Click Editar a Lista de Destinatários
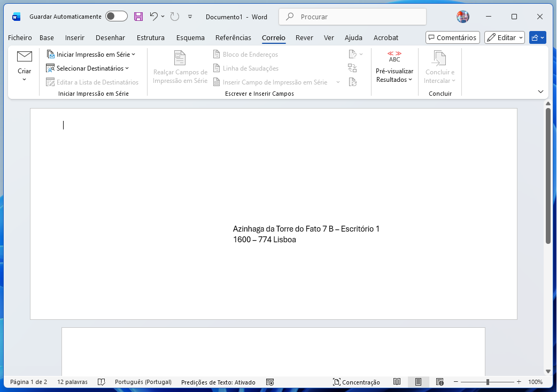 (x=92, y=82)
